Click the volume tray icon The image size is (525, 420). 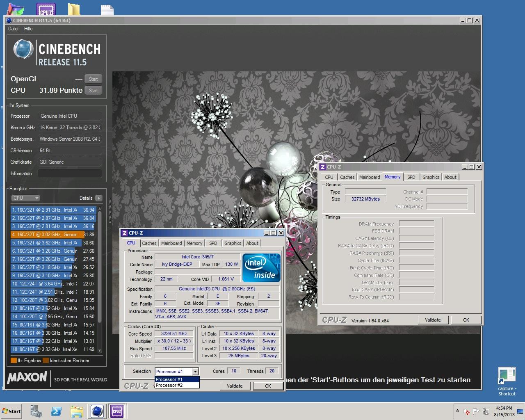[466, 411]
